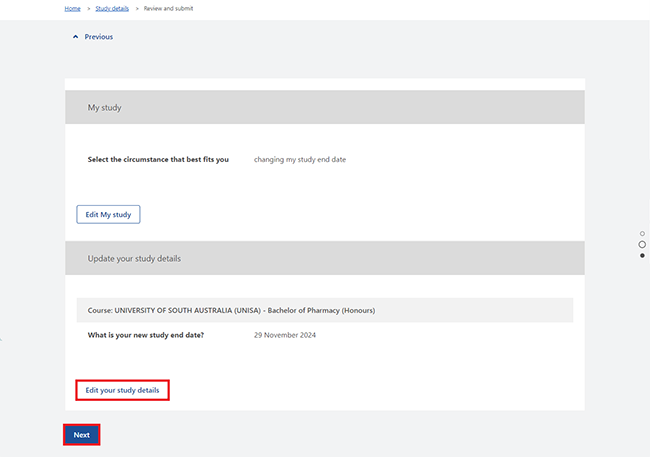Click the My study section header
Image resolution: width=650 pixels, height=457 pixels.
(325, 107)
